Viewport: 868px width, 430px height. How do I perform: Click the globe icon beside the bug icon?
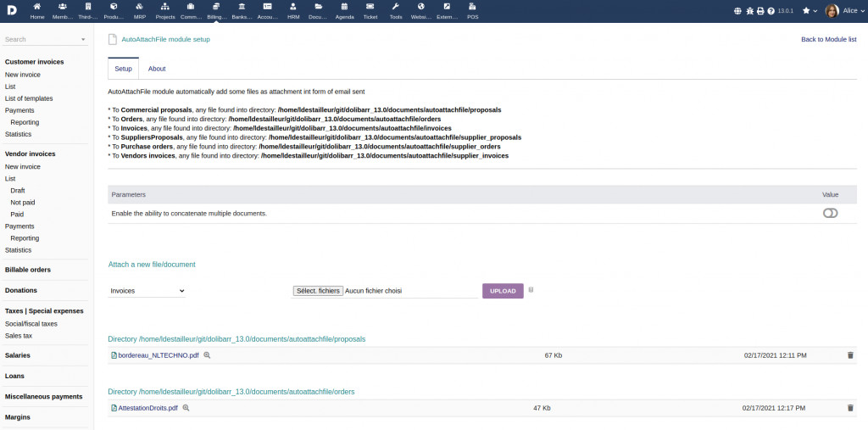(x=737, y=10)
